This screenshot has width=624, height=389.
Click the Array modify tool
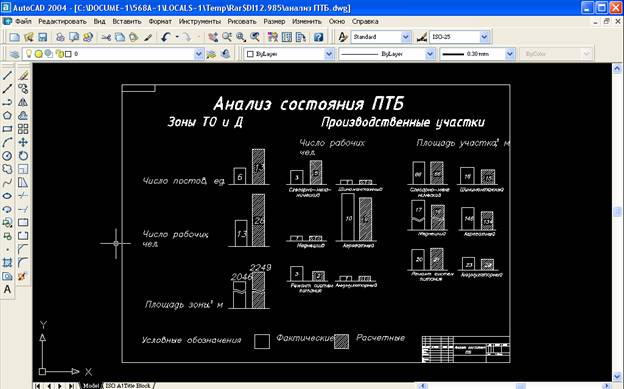[x=23, y=129]
